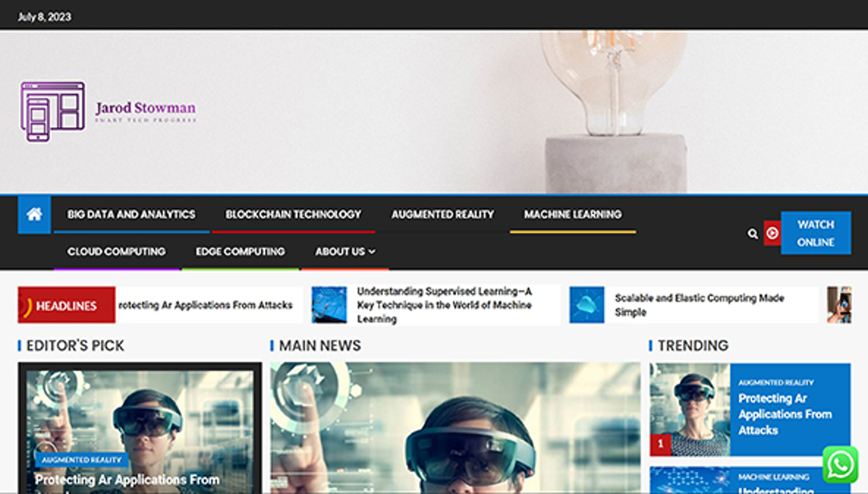Open the WhatsApp chat icon
The height and width of the screenshot is (494, 868).
[x=840, y=464]
